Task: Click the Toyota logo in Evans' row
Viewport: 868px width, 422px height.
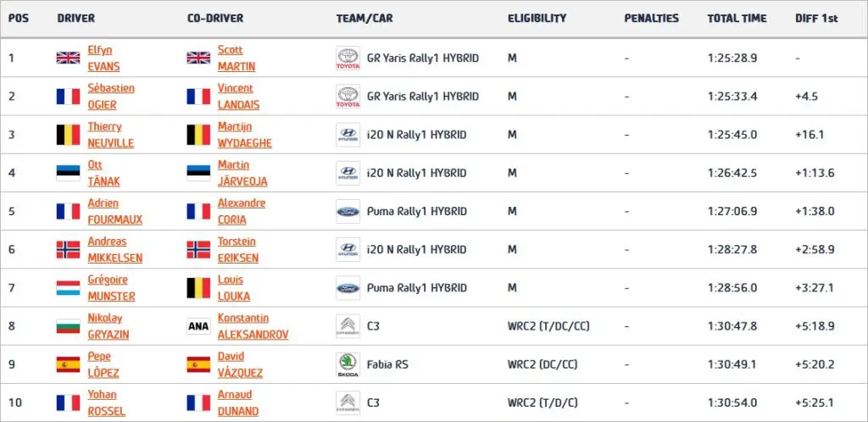Action: 348,58
